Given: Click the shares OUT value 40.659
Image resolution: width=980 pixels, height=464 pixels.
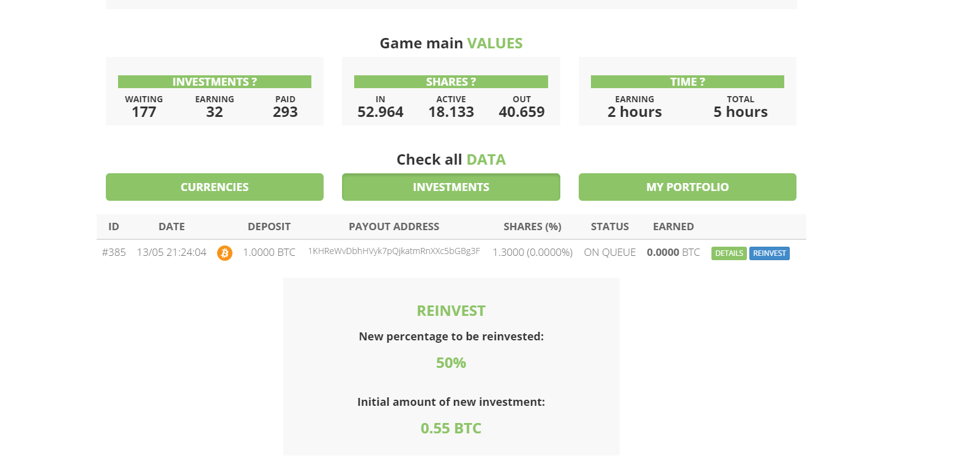Looking at the screenshot, I should (522, 112).
